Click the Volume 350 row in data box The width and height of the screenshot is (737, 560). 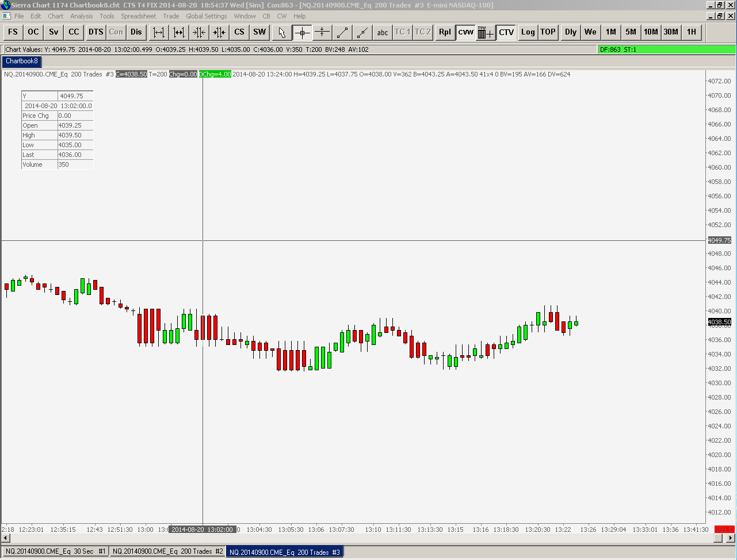pyautogui.click(x=57, y=164)
